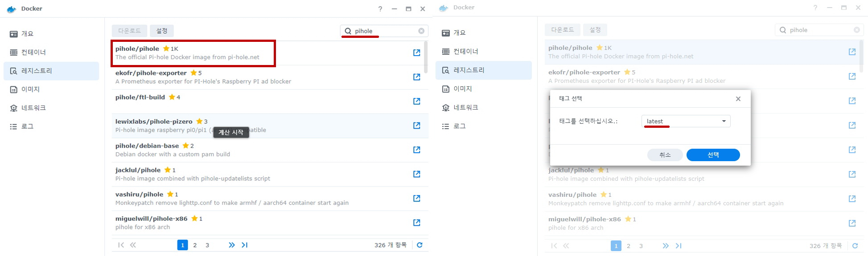Open external link for ekofr/pihole-exporter in left window
Screen dimensions: 868x256
point(417,77)
